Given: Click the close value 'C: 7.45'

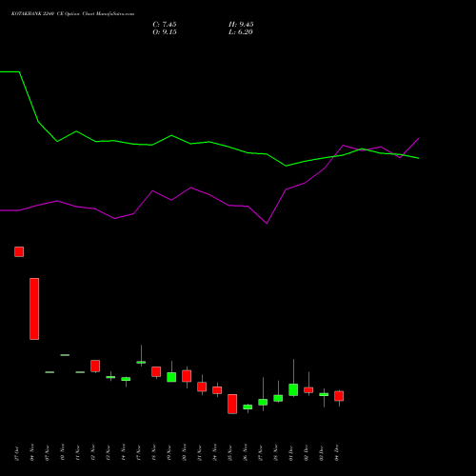Looking at the screenshot, I should [x=165, y=25].
